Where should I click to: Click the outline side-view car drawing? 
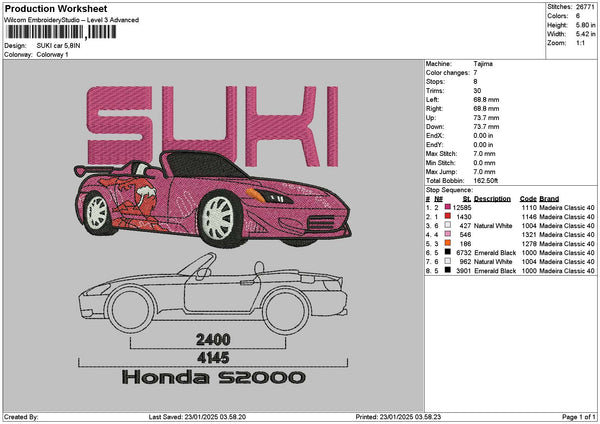[213, 294]
